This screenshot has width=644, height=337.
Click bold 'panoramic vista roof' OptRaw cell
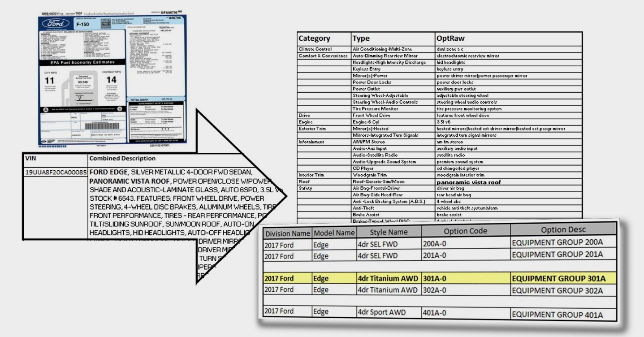[x=508, y=182]
